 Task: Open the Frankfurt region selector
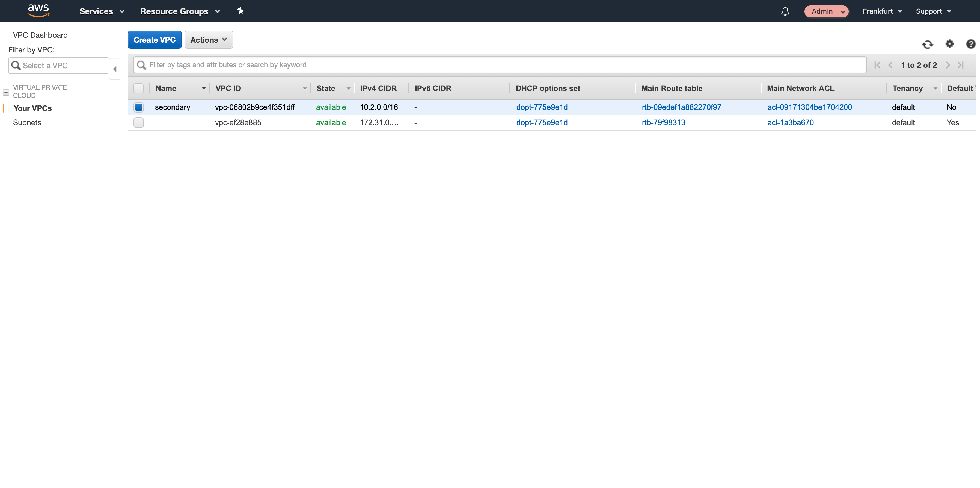coord(882,11)
